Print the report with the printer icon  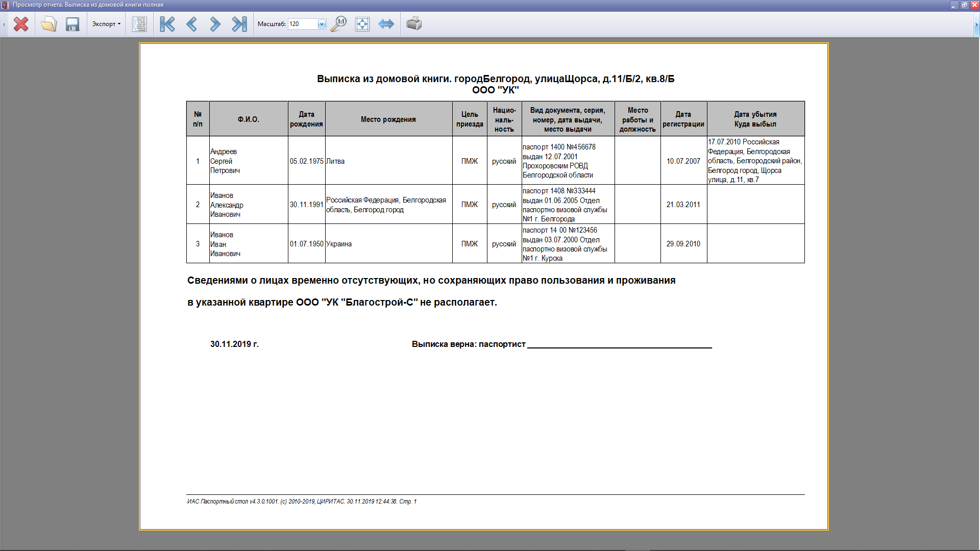pos(414,24)
